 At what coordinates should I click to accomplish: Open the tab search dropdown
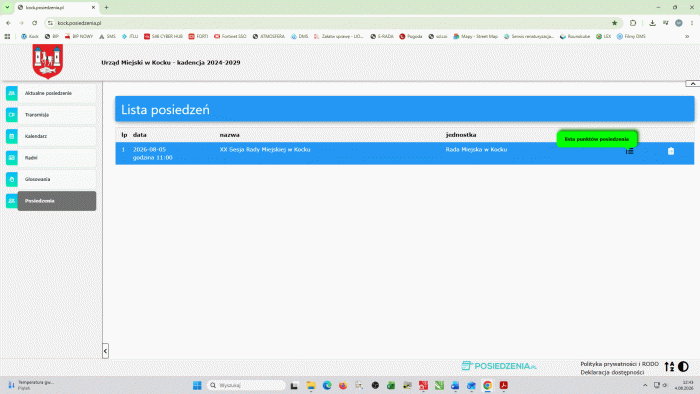7,8
